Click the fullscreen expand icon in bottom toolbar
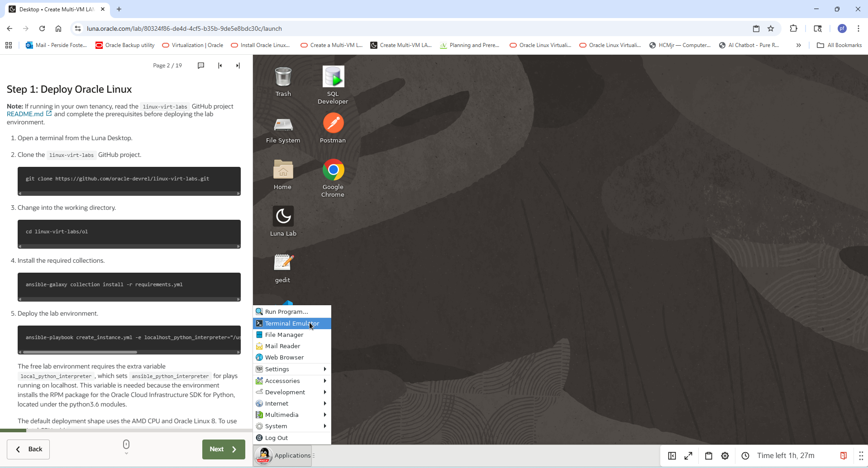The height and width of the screenshot is (468, 868). tap(688, 456)
